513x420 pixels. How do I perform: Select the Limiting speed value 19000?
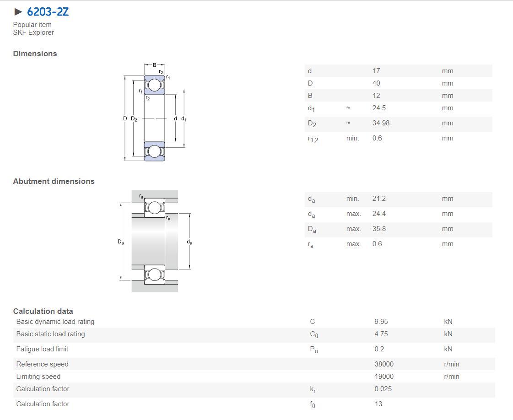tap(384, 377)
